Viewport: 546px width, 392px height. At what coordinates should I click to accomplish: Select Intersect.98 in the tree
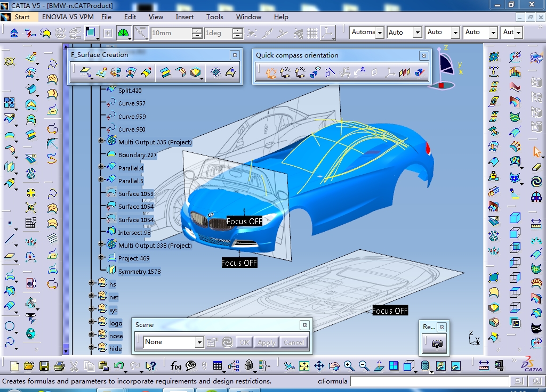pyautogui.click(x=134, y=233)
